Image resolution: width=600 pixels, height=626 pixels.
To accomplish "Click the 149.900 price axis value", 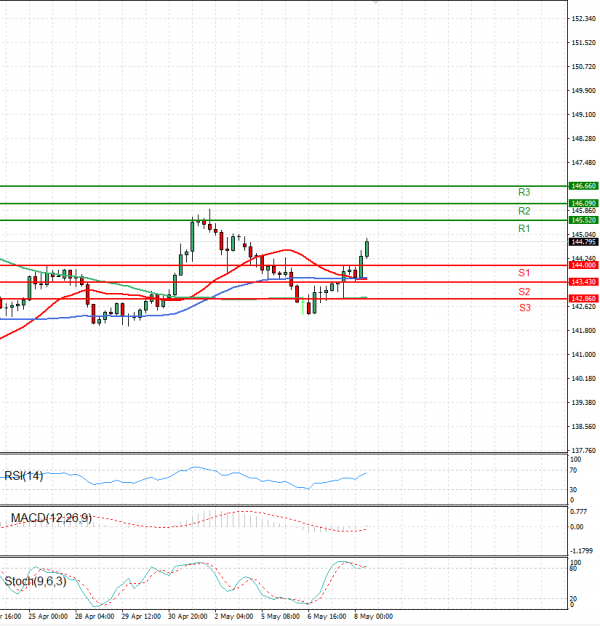I will pyautogui.click(x=584, y=91).
